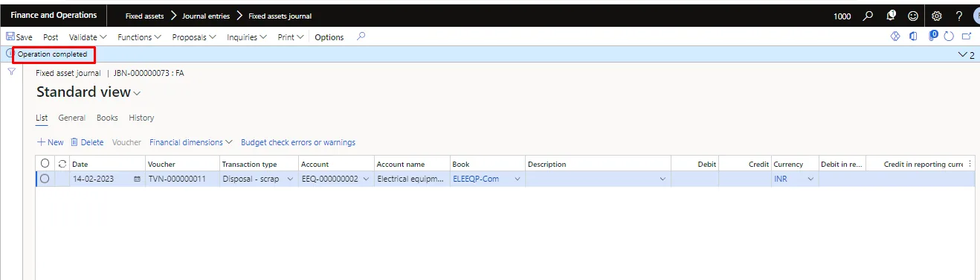Screen dimensions: 980x280
Task: Show the filter pane funnel icon
Action: (x=11, y=71)
